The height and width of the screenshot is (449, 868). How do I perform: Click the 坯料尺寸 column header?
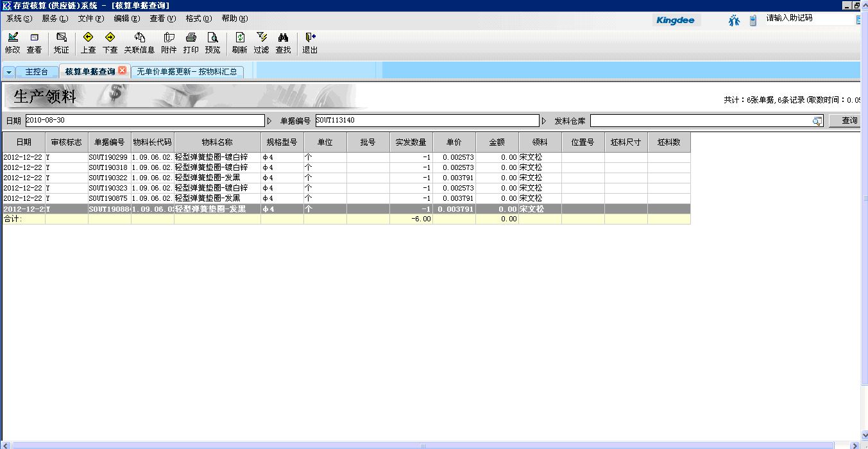click(x=626, y=142)
